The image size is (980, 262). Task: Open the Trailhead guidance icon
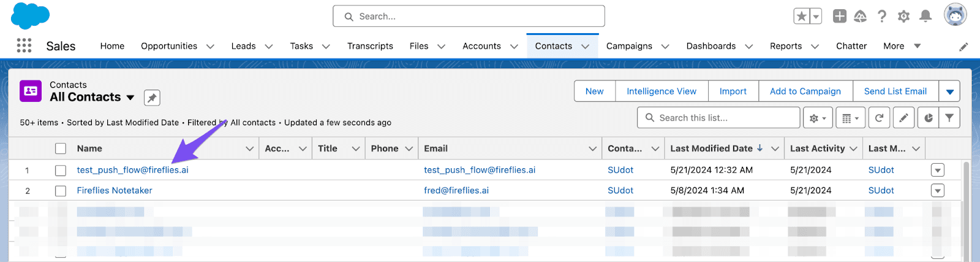[861, 17]
